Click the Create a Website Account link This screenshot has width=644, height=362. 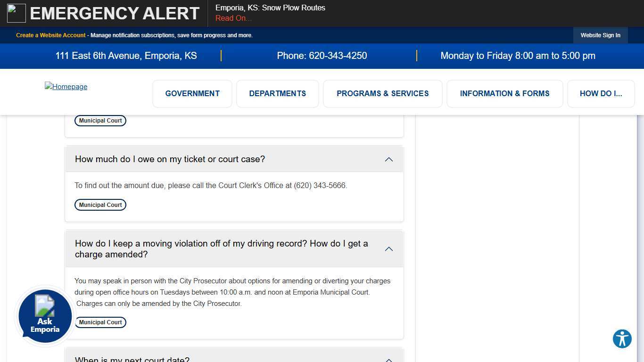coord(51,35)
